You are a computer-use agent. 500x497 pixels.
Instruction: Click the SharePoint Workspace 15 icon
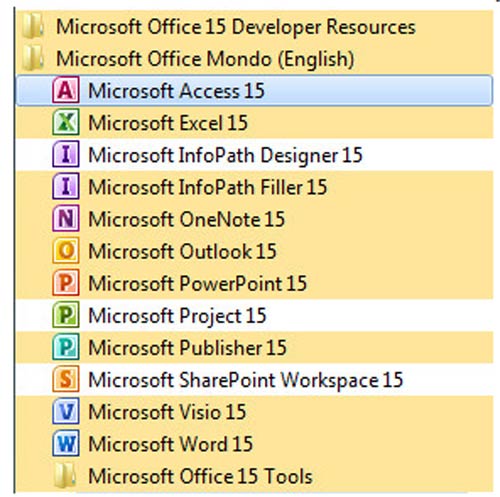pyautogui.click(x=66, y=379)
